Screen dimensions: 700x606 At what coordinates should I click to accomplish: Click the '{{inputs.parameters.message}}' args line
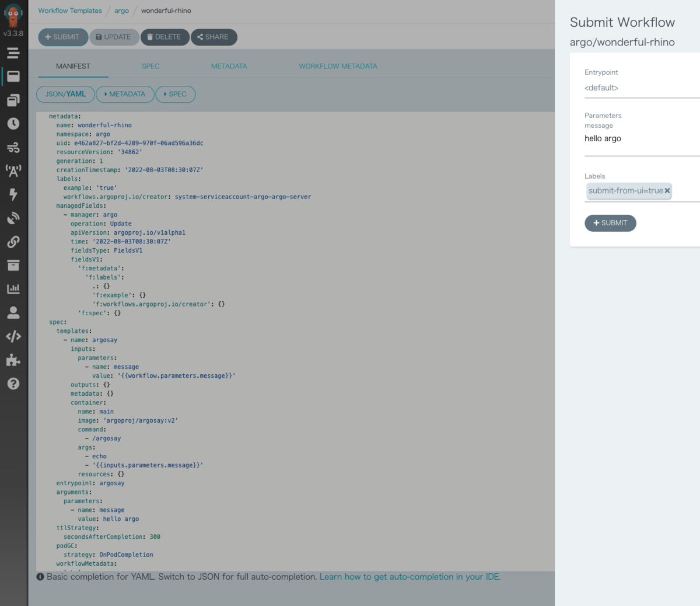[144, 465]
